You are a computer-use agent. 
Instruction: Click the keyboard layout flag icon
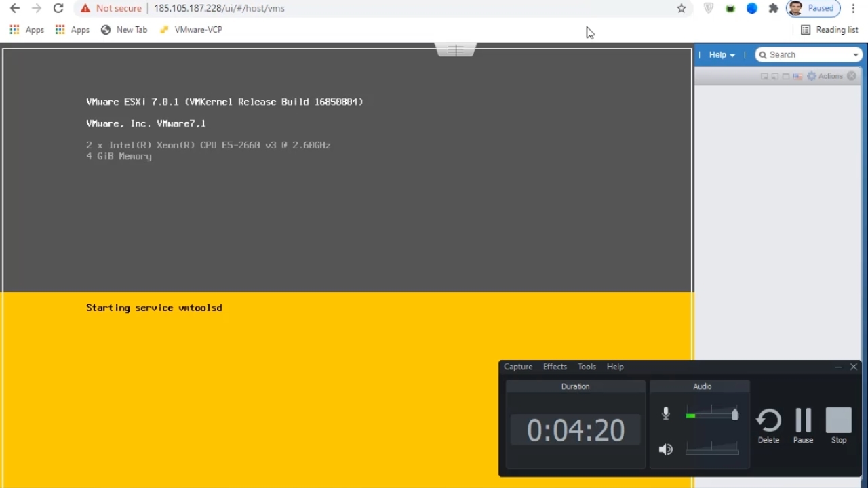coord(797,77)
